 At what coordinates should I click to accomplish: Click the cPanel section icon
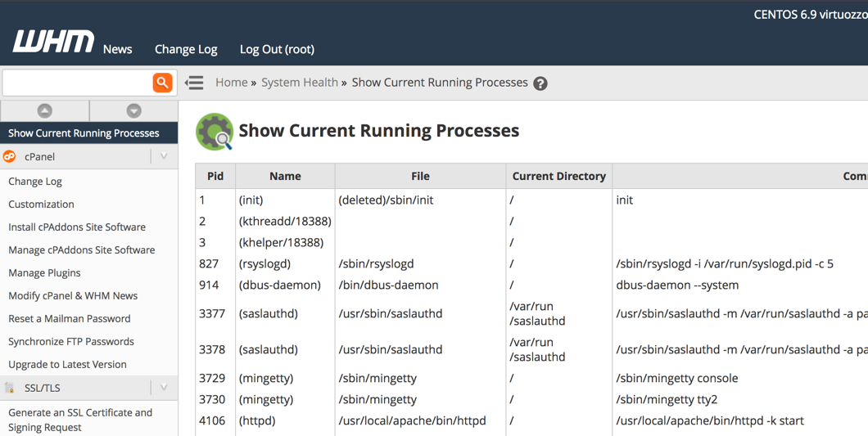coord(10,156)
